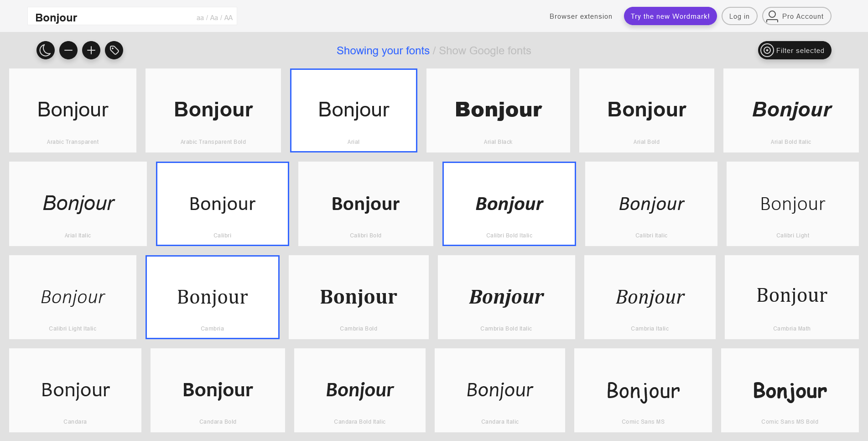Switch text case to capitalized 'Aa'
The width and height of the screenshot is (868, 441).
(x=214, y=18)
